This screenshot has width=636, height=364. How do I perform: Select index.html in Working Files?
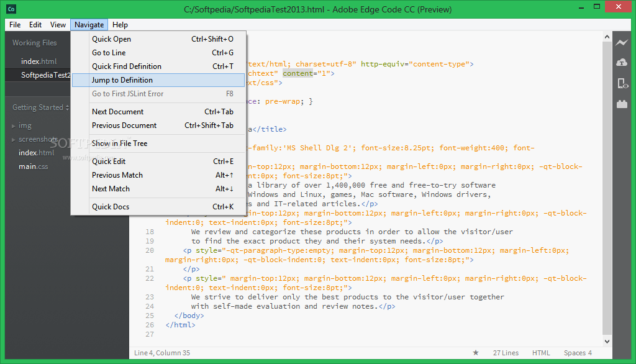pyautogui.click(x=39, y=61)
